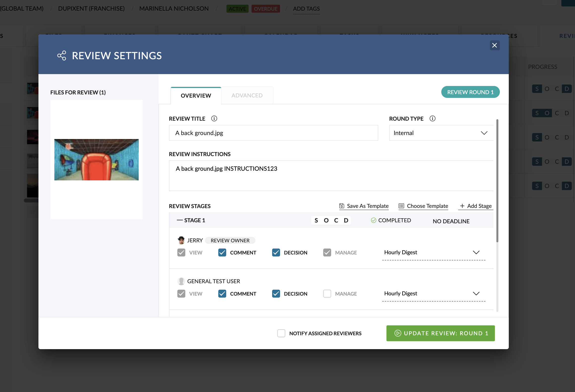Click the plus icon for Add Stage

462,206
